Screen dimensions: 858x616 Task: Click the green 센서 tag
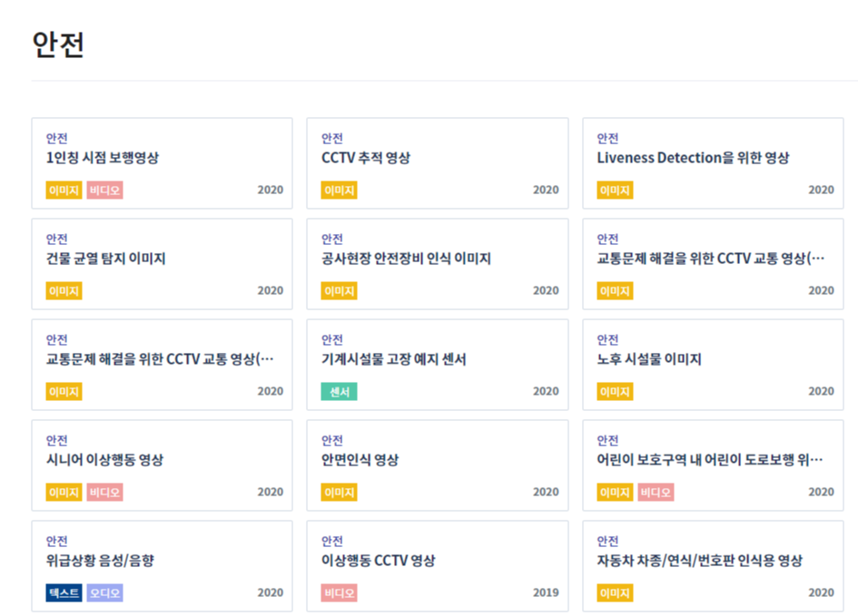coord(340,391)
